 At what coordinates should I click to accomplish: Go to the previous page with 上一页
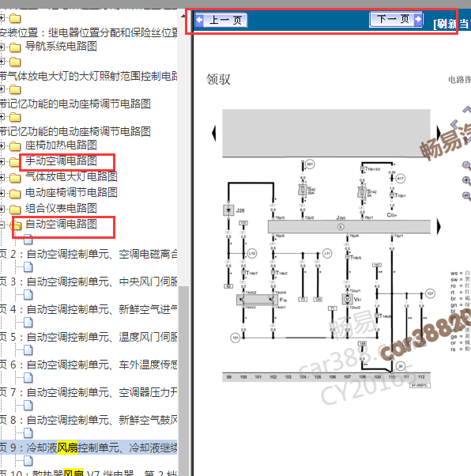click(x=221, y=20)
